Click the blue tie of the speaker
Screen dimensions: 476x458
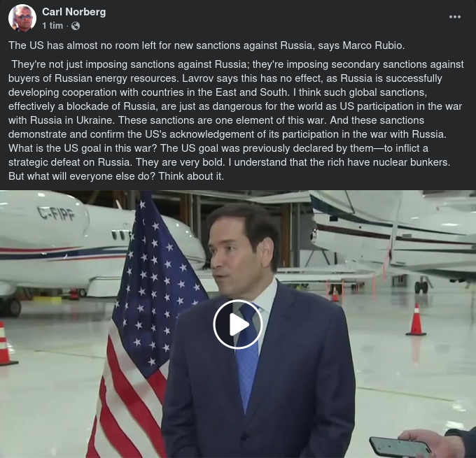coord(247,357)
